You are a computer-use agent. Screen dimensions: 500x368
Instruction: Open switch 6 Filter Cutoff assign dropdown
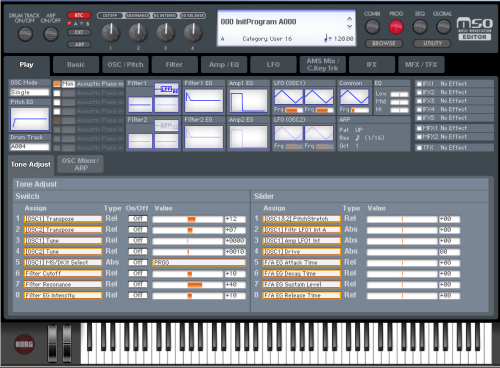tap(63, 273)
